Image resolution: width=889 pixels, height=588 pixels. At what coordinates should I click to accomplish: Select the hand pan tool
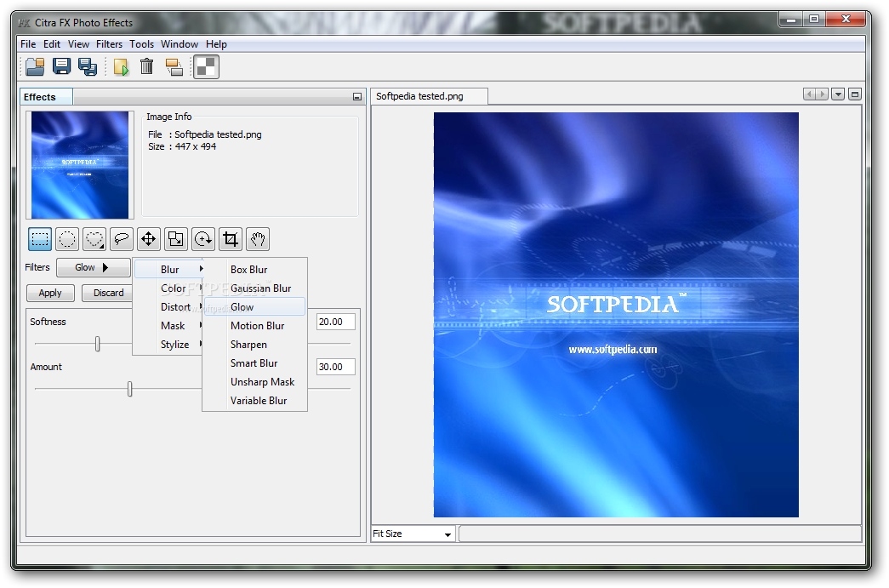pos(258,239)
